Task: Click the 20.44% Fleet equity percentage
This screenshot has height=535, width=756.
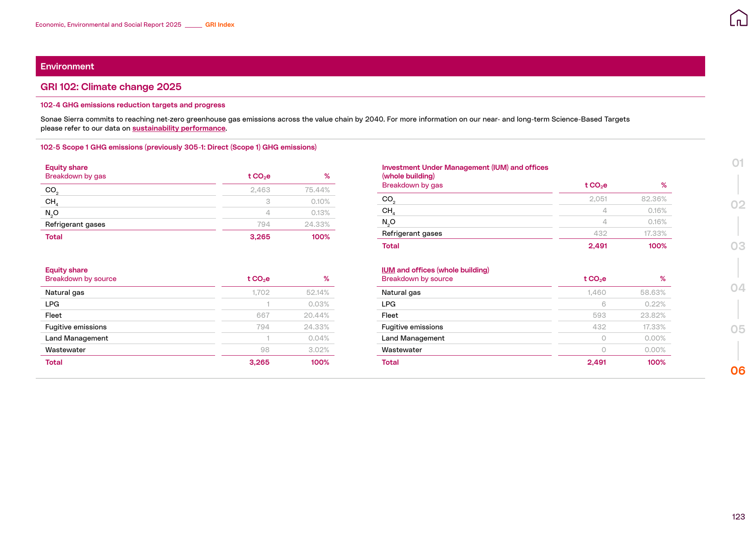Action: tap(316, 316)
